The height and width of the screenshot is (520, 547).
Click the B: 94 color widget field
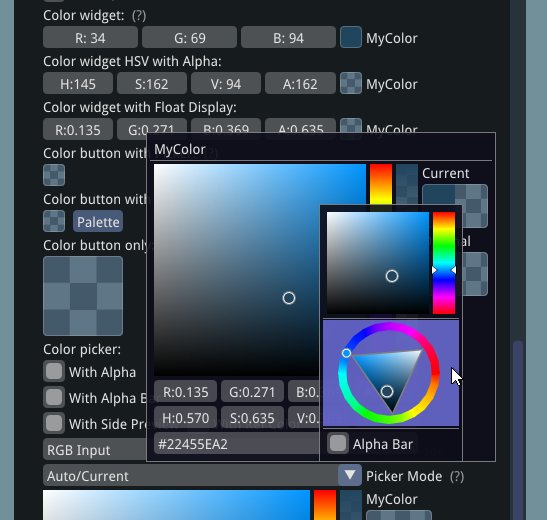pyautogui.click(x=289, y=37)
